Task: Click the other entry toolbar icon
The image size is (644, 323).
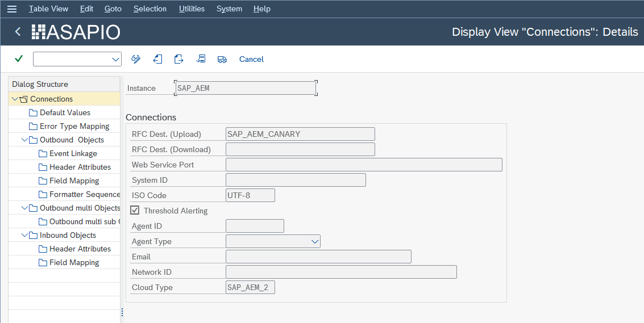Action: point(201,59)
